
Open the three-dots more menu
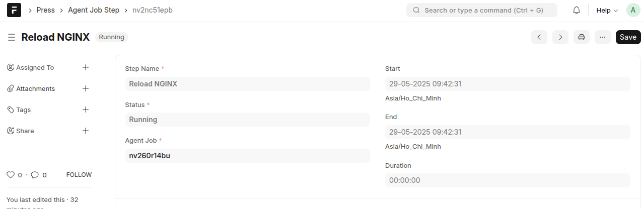[x=603, y=37]
